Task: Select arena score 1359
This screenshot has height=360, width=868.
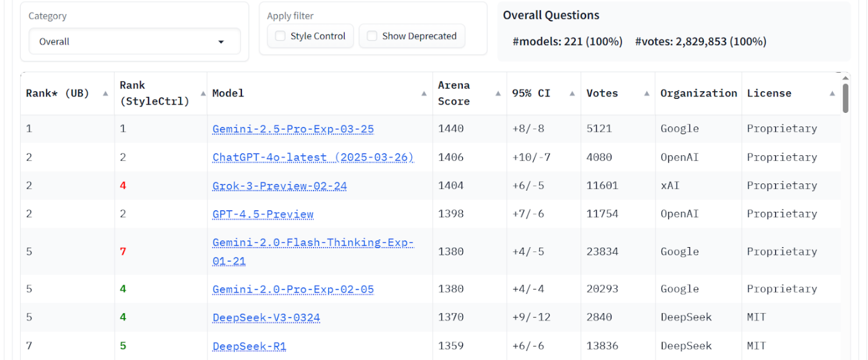Action: pos(451,346)
